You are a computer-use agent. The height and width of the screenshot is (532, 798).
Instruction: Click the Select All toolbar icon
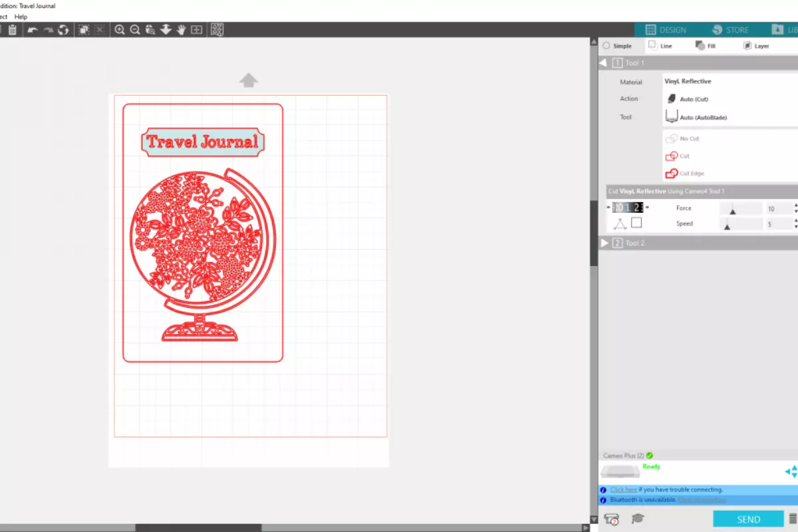[x=84, y=30]
